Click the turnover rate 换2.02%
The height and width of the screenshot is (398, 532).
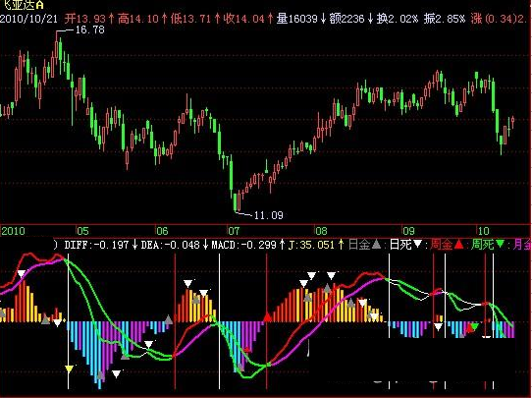click(x=398, y=19)
